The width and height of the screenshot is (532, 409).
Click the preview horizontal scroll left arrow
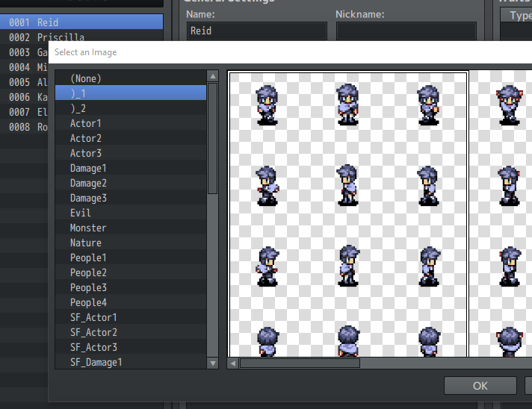click(x=233, y=363)
